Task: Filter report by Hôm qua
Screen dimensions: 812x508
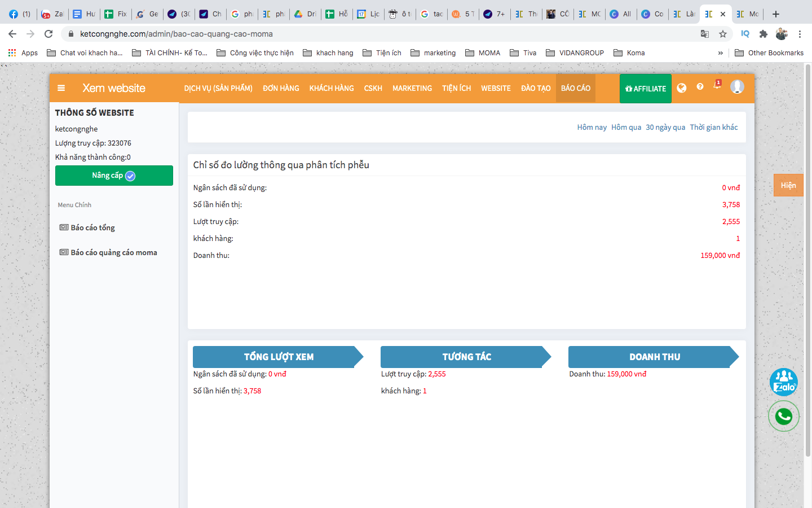Action: (626, 128)
